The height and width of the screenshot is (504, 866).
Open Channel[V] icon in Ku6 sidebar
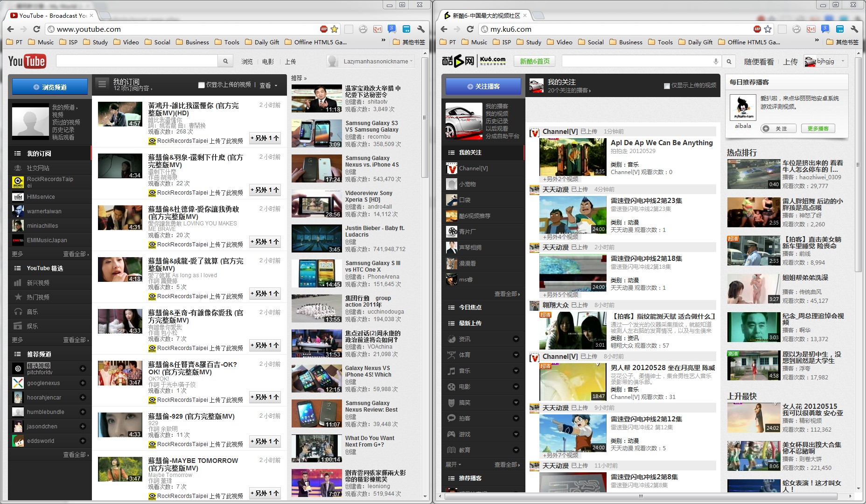click(452, 168)
